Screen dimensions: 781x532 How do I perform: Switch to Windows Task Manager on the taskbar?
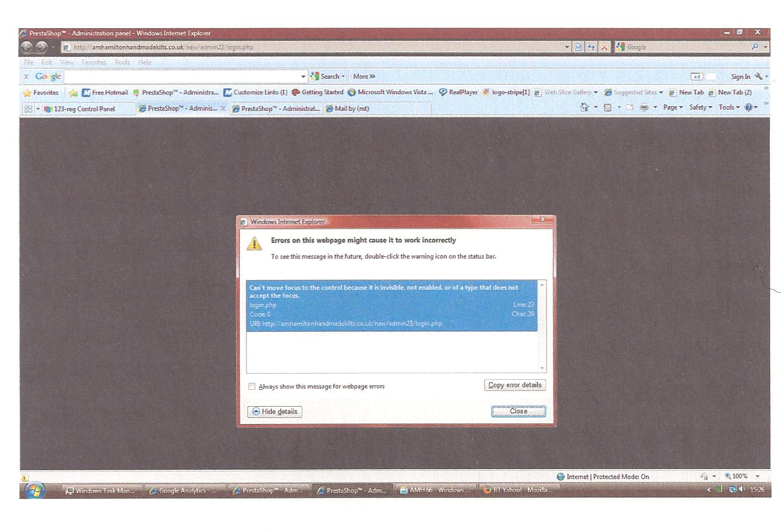pyautogui.click(x=102, y=490)
